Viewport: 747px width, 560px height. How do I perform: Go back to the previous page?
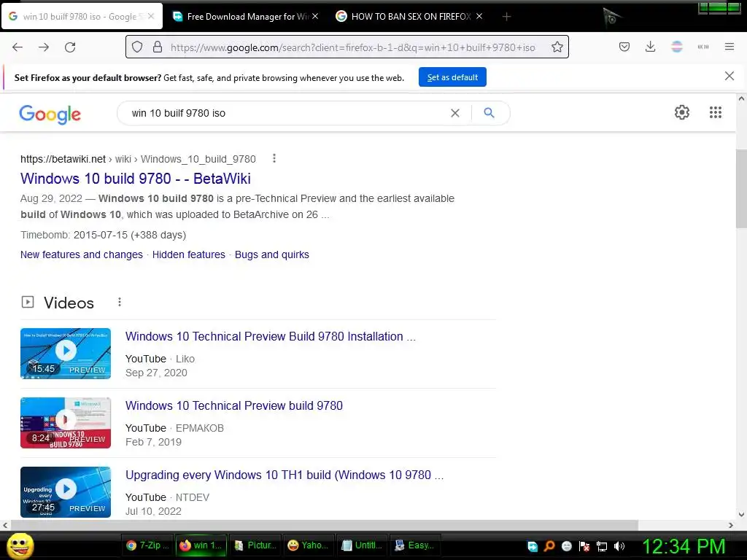[x=18, y=47]
